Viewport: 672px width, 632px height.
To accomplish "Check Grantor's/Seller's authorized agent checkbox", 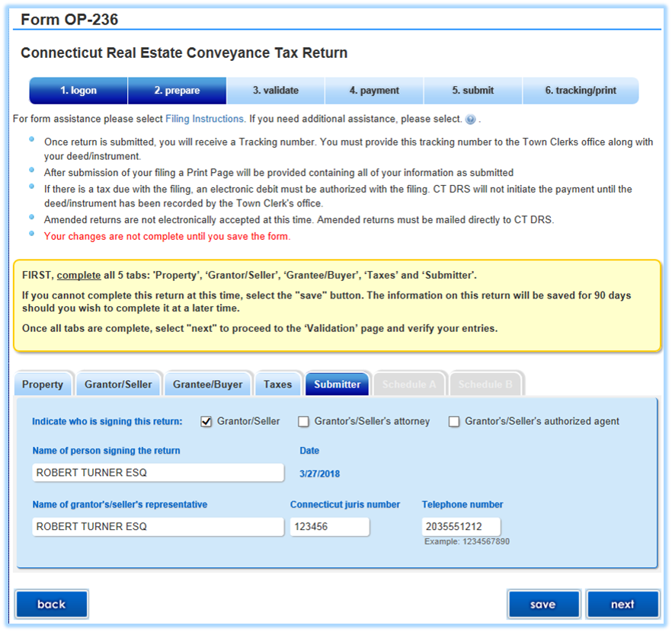I will click(454, 422).
